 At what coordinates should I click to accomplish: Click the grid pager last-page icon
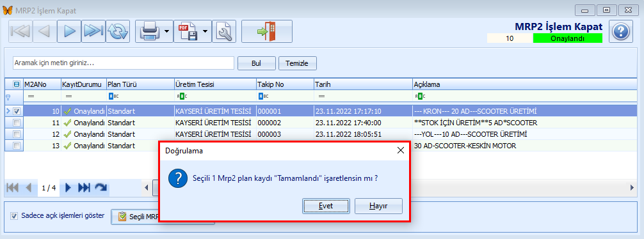[84, 188]
